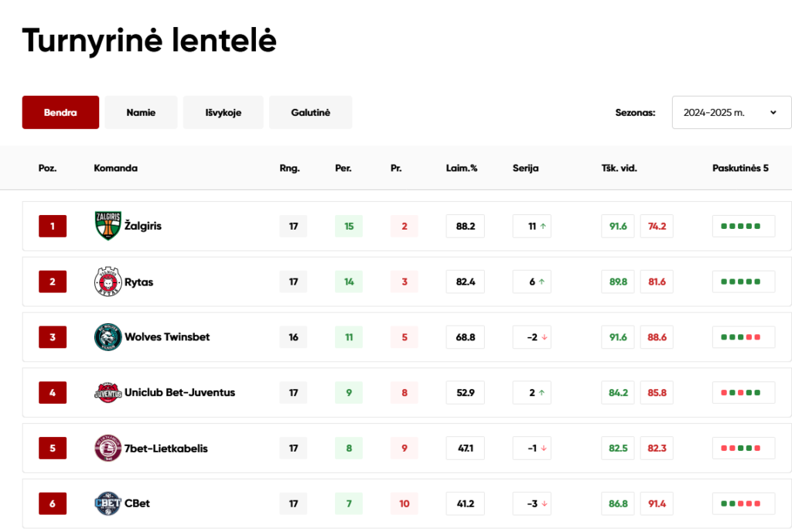Image resolution: width=792 pixels, height=532 pixels.
Task: Switch to the Išvykoje tab
Action: pos(224,113)
